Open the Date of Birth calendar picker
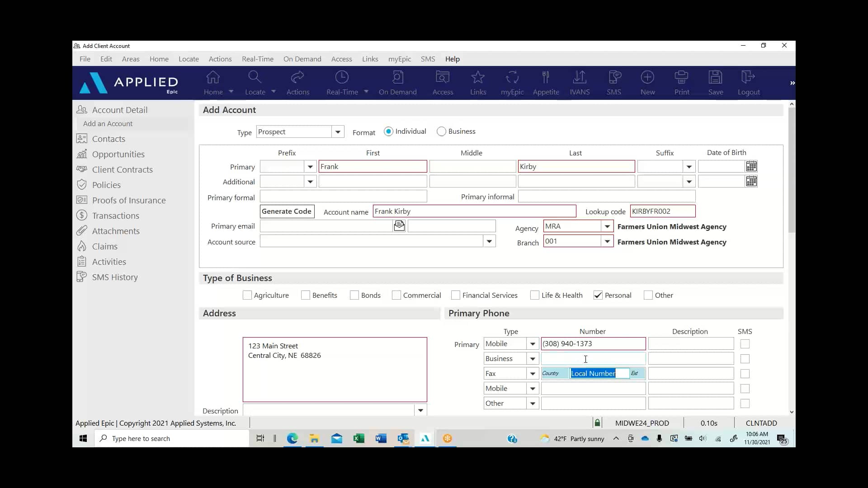This screenshot has height=488, width=868. point(752,166)
